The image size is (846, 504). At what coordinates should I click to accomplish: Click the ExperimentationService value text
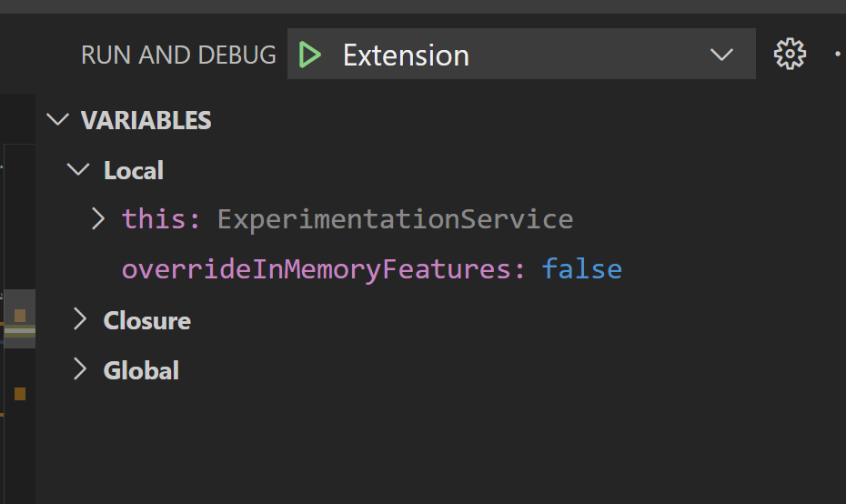(395, 219)
